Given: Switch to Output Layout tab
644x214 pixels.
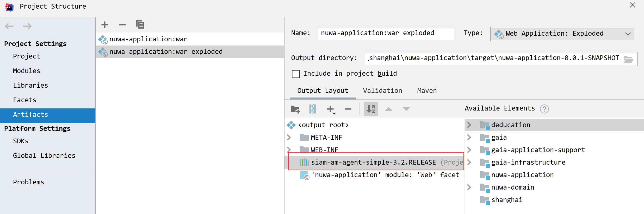Looking at the screenshot, I should (x=323, y=90).
